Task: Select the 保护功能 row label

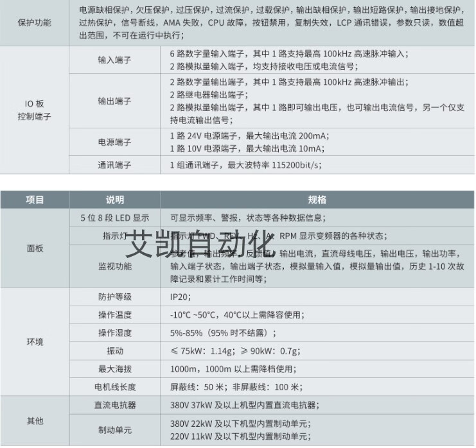Action: tap(35, 22)
